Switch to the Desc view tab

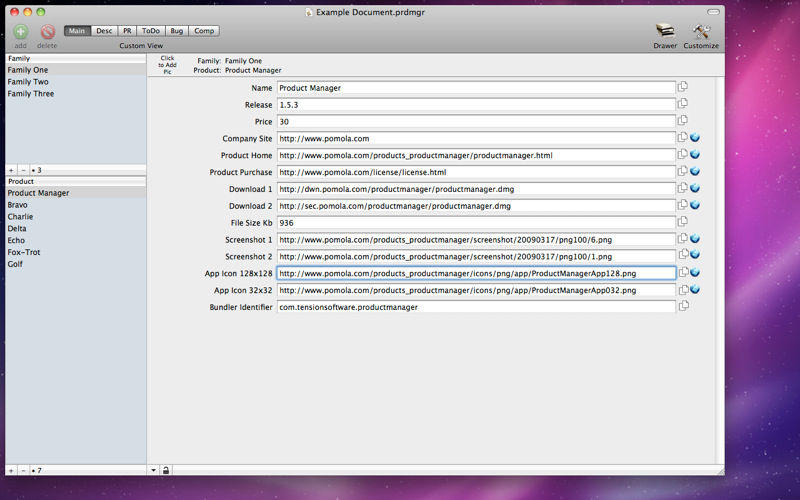(104, 31)
